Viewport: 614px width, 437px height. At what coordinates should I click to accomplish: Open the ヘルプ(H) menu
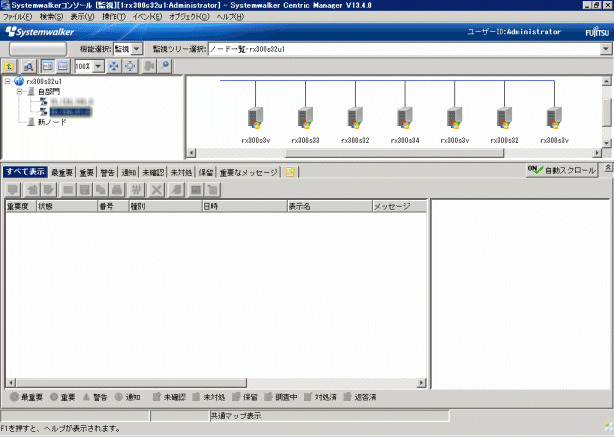(x=230, y=17)
